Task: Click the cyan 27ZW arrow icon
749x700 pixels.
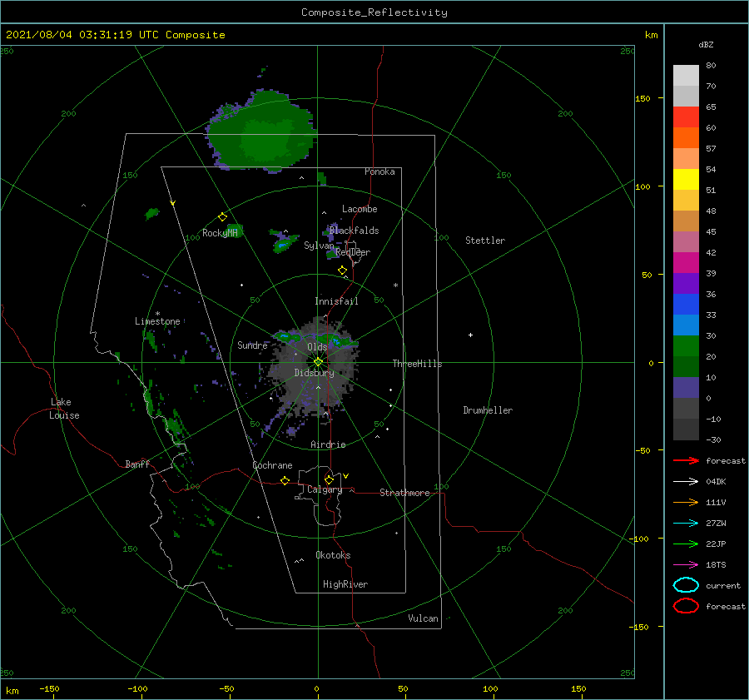Action: pos(686,524)
